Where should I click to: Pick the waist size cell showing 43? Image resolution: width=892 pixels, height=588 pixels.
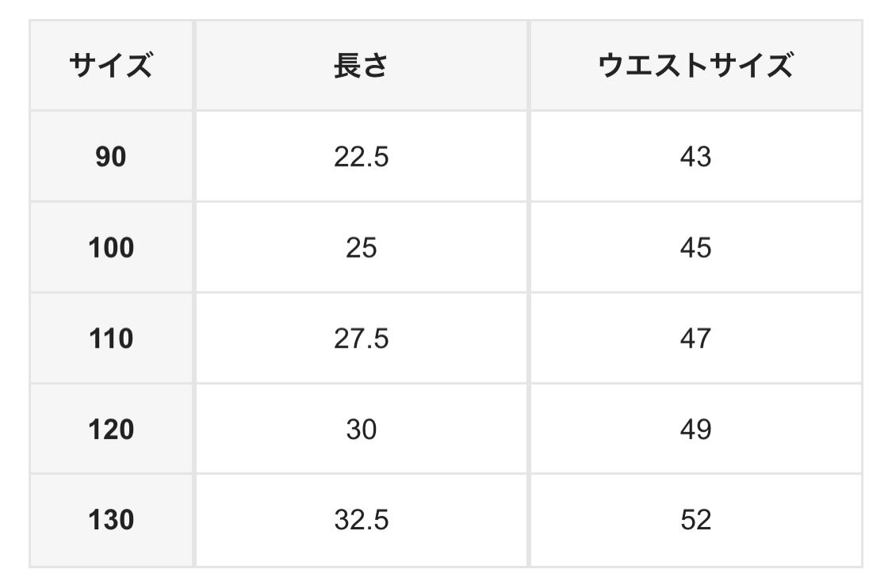[695, 157]
